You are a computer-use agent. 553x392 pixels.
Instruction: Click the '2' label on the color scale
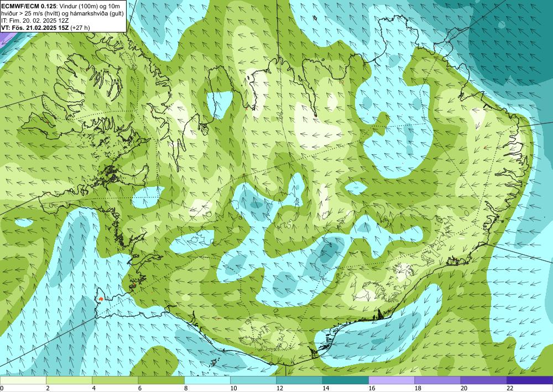click(48, 388)
